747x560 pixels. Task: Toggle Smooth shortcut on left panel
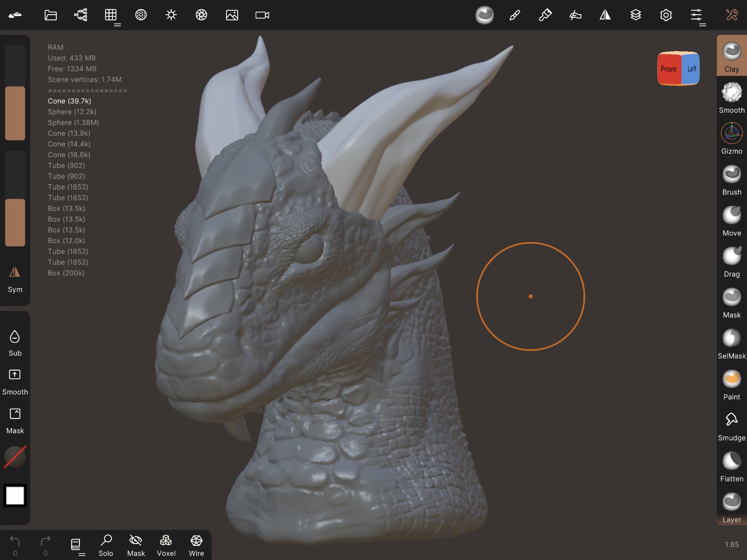(x=15, y=382)
